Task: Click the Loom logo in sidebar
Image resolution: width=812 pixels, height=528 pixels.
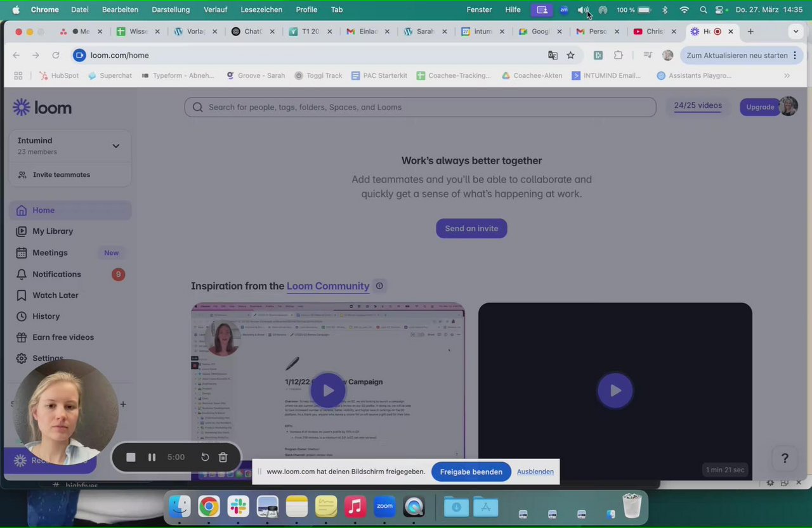Action: (x=42, y=108)
